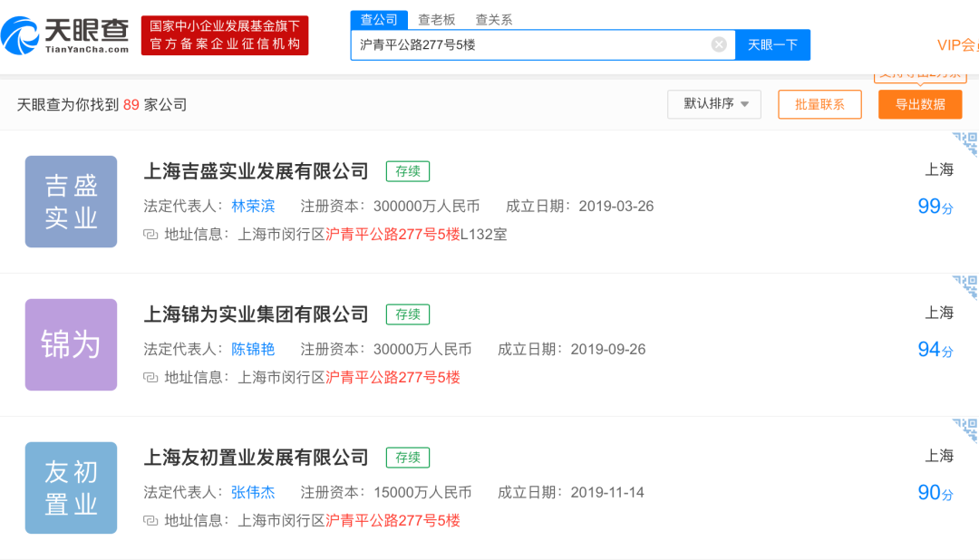This screenshot has height=560, width=979.
Task: Open 上海友初置业发展有限公司 company page
Action: pyautogui.click(x=256, y=458)
